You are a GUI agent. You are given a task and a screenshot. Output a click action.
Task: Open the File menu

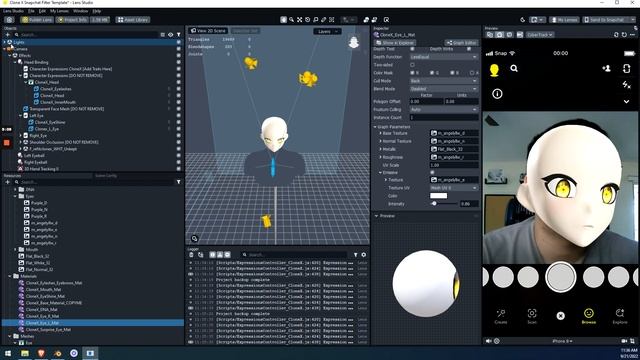coord(31,11)
